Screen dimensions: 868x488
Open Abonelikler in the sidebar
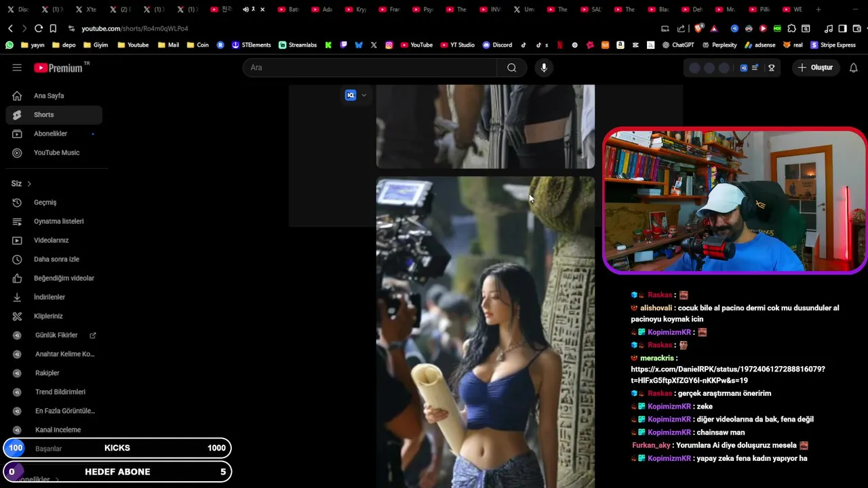coord(54,134)
